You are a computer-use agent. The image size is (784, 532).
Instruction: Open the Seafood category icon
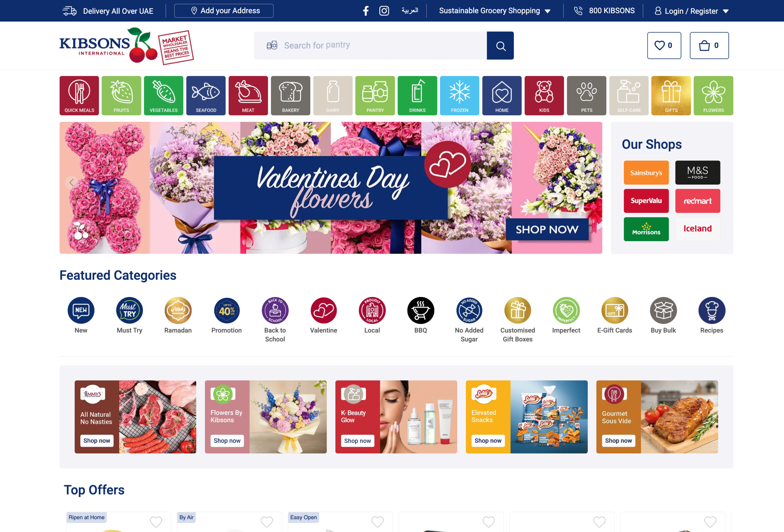206,95
